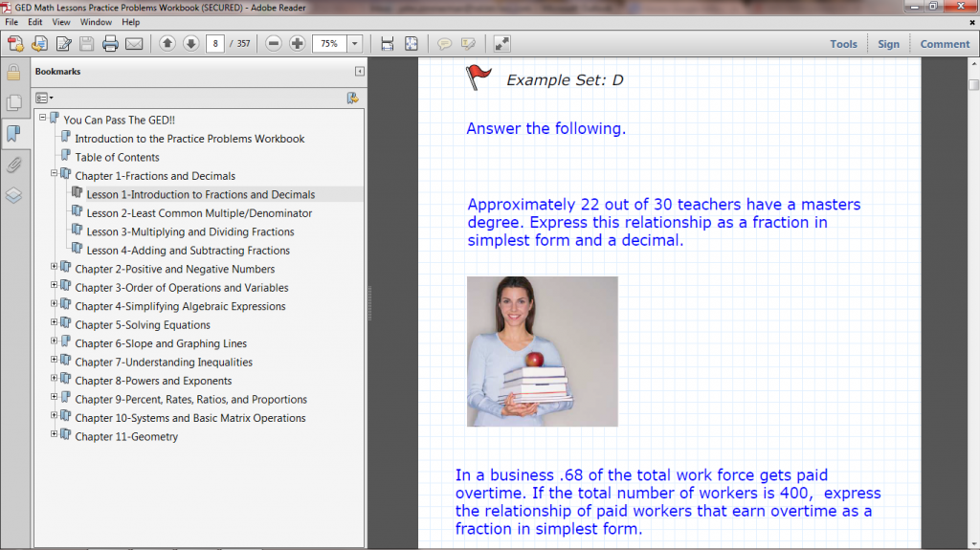Click the fit one full page icon
Viewport: 980px width, 550px height.
(412, 44)
